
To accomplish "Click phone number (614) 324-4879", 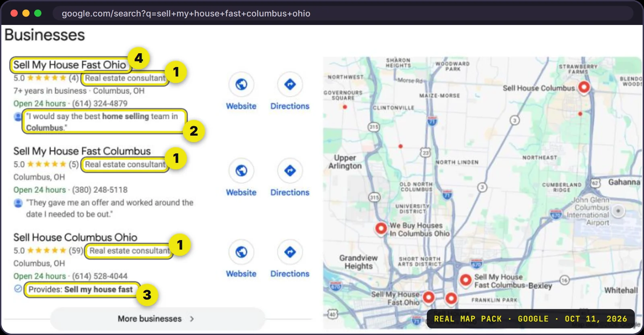I will click(x=100, y=103).
